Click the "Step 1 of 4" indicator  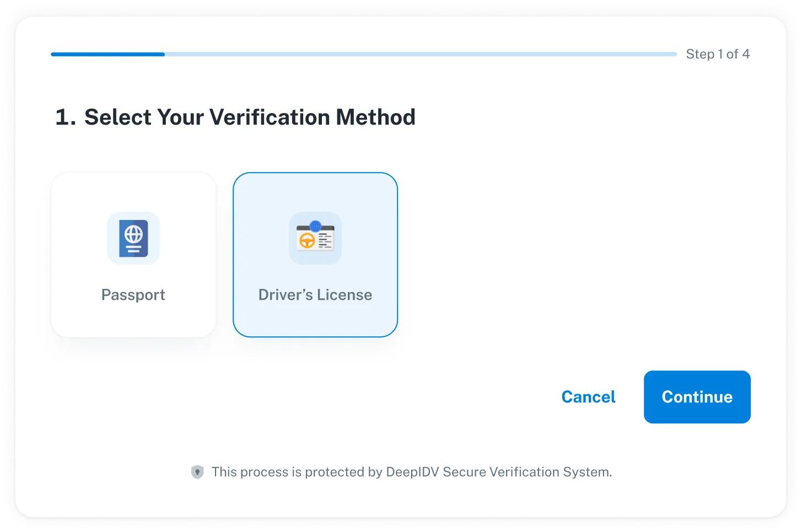click(x=718, y=54)
